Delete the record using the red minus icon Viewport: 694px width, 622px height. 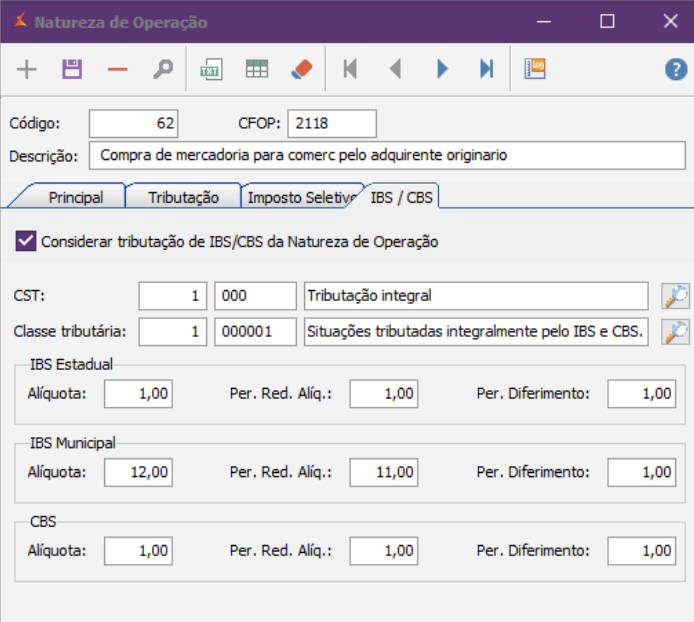(x=118, y=69)
